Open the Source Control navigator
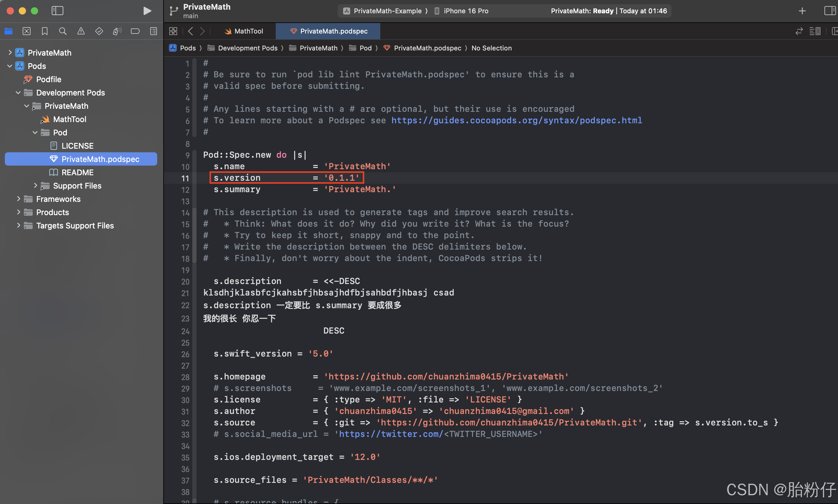This screenshot has height=504, width=838. pos(27,31)
